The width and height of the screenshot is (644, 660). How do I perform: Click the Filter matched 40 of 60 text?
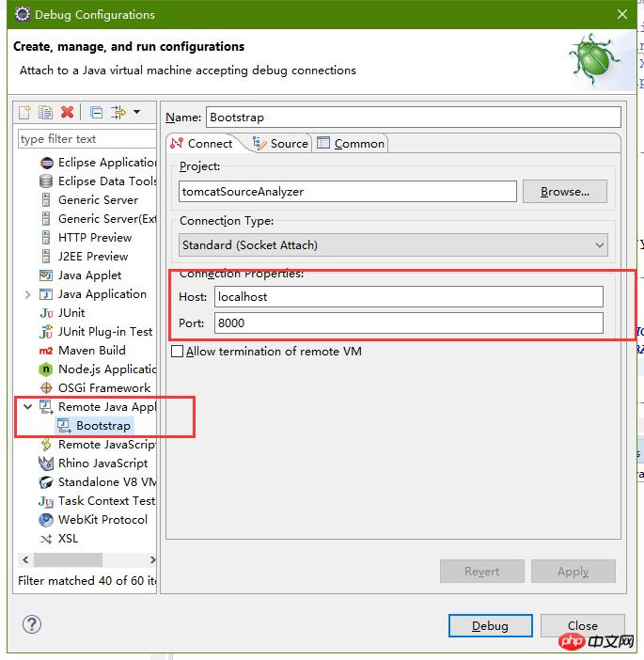(86, 580)
